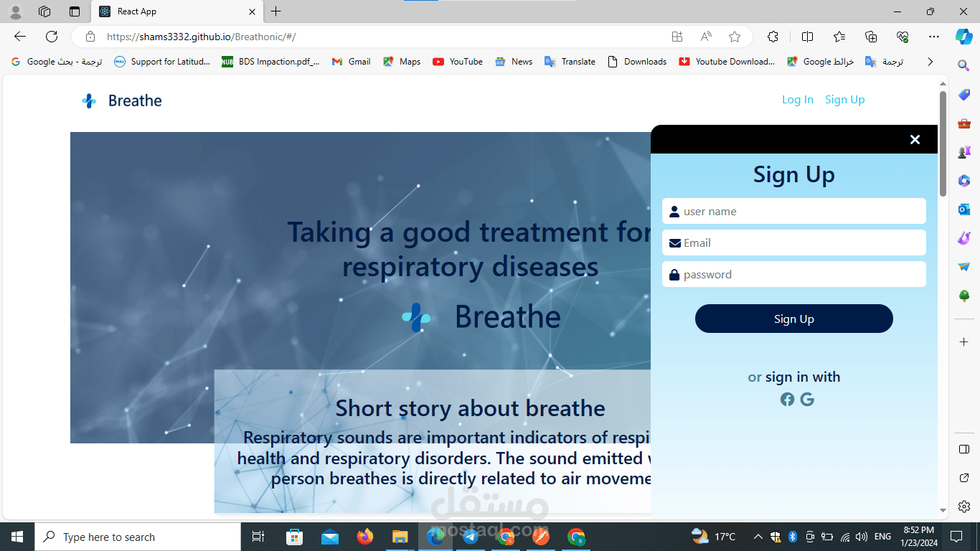
Task: Launch Telegram from the taskbar
Action: coord(471,536)
